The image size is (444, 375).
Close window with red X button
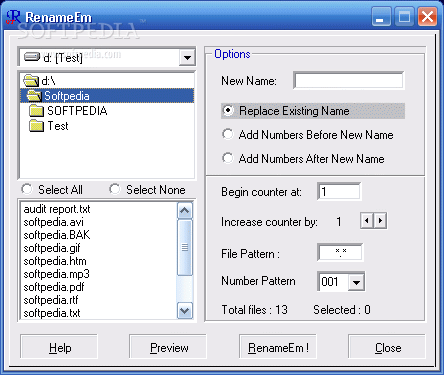[x=427, y=17]
